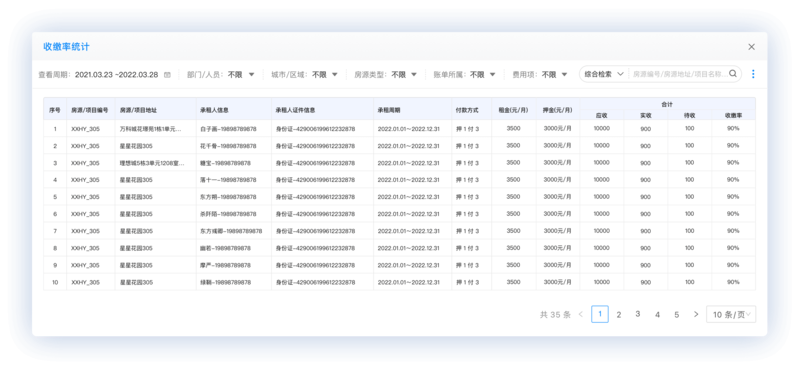Open the calendar icon beside the date range

coord(167,74)
